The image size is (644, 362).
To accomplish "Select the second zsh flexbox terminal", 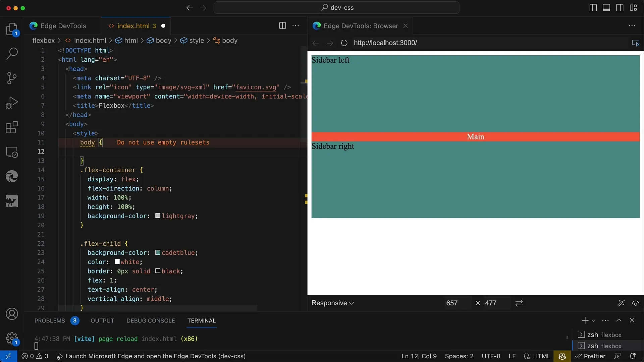I will point(607,346).
